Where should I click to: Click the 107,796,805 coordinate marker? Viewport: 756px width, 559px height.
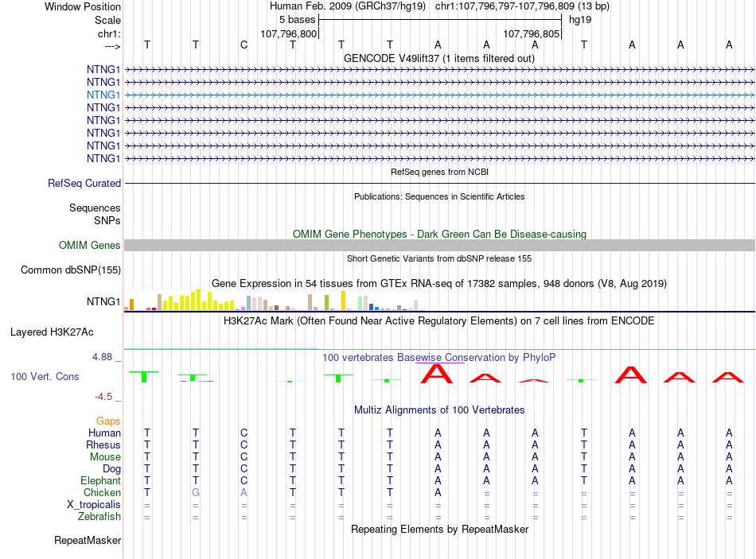click(531, 33)
